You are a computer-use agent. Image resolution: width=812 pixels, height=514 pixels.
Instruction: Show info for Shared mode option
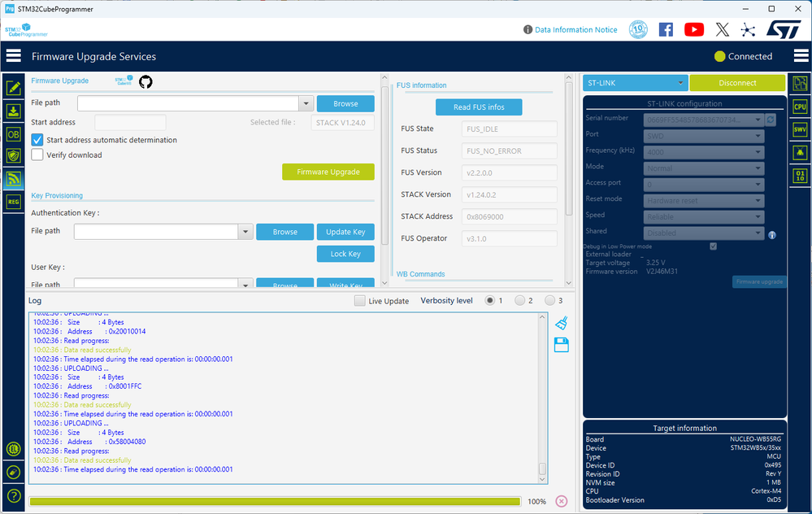(x=772, y=235)
